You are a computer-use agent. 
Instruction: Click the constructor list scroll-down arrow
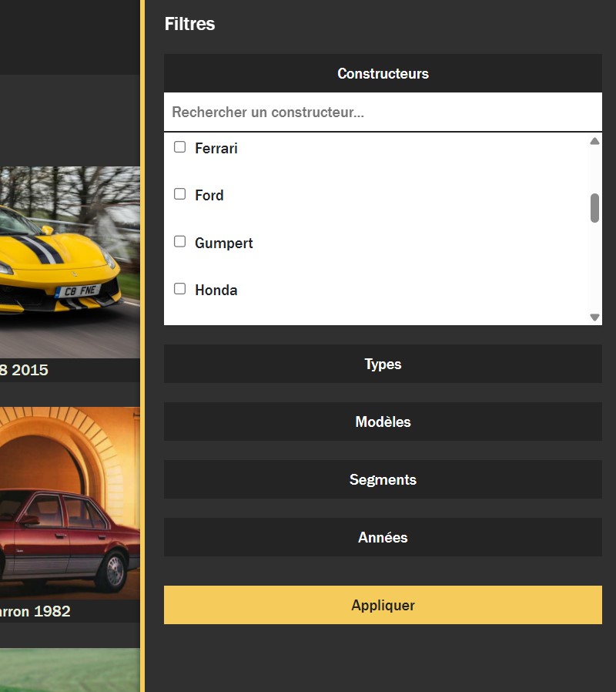click(x=594, y=317)
